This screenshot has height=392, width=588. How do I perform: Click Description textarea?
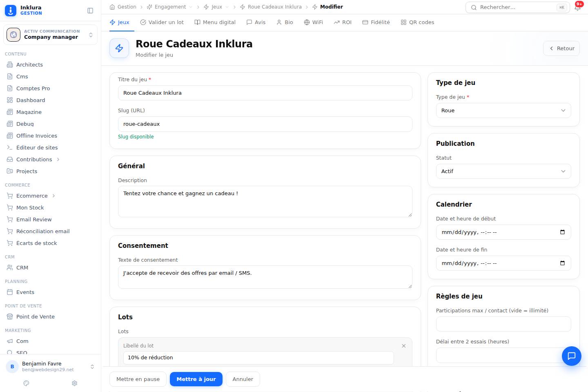[265, 201]
